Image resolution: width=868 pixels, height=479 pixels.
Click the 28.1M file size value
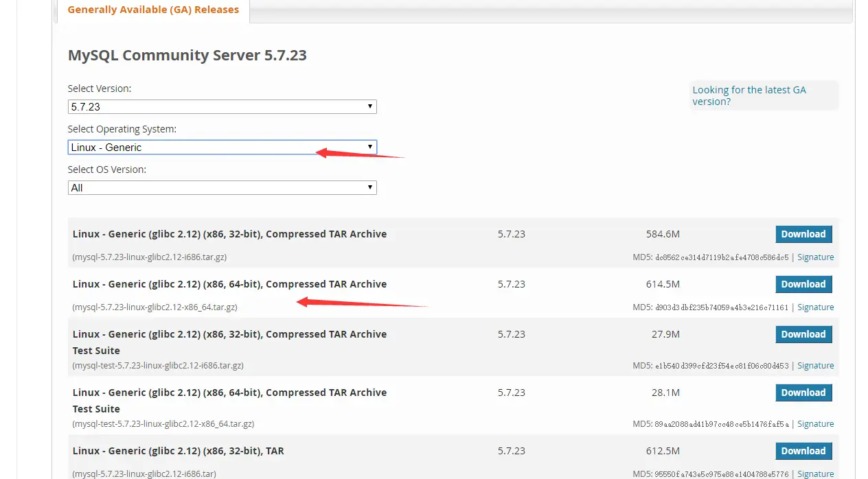(665, 393)
